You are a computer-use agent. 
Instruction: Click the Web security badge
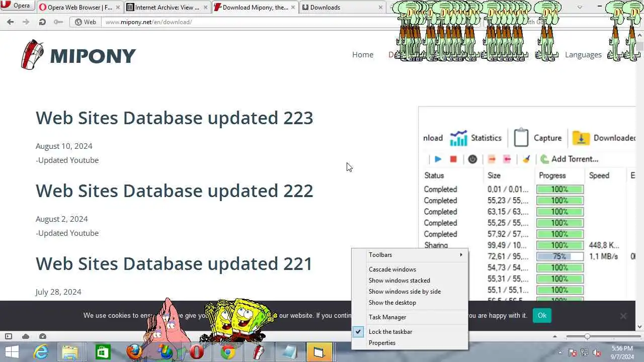pyautogui.click(x=85, y=22)
